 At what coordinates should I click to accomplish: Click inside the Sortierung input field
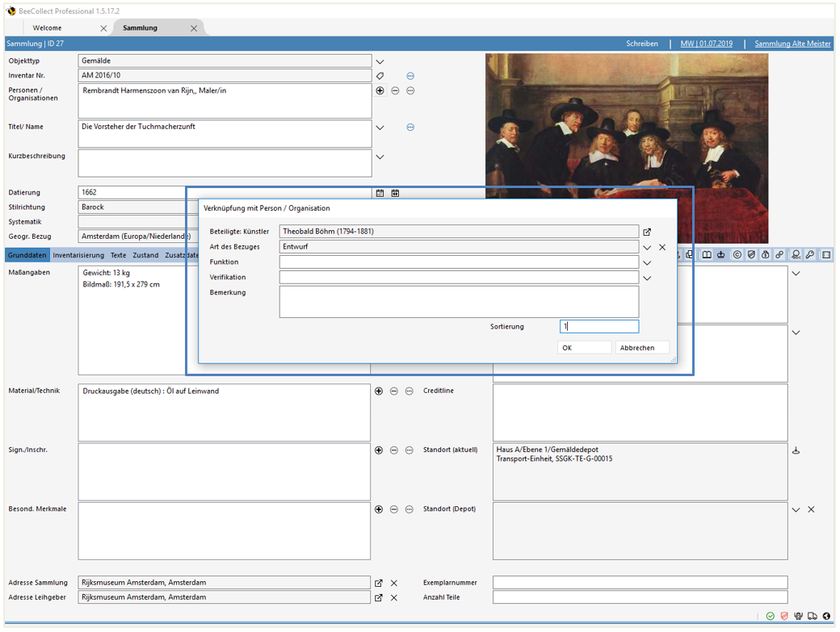[x=598, y=326]
